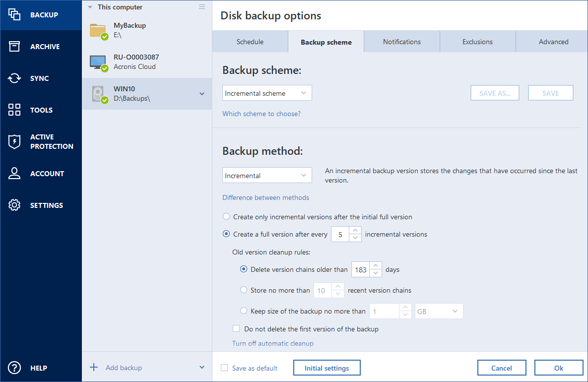
Task: Increase incremental versions count with up stepper
Action: point(356,231)
